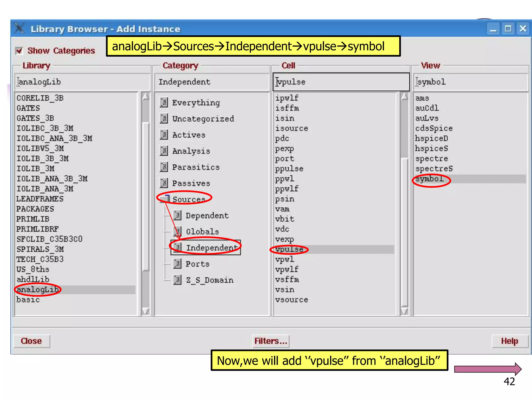Viewport: 532px width, 399px height.
Task: Click the Parasitics category icon
Action: pos(164,167)
